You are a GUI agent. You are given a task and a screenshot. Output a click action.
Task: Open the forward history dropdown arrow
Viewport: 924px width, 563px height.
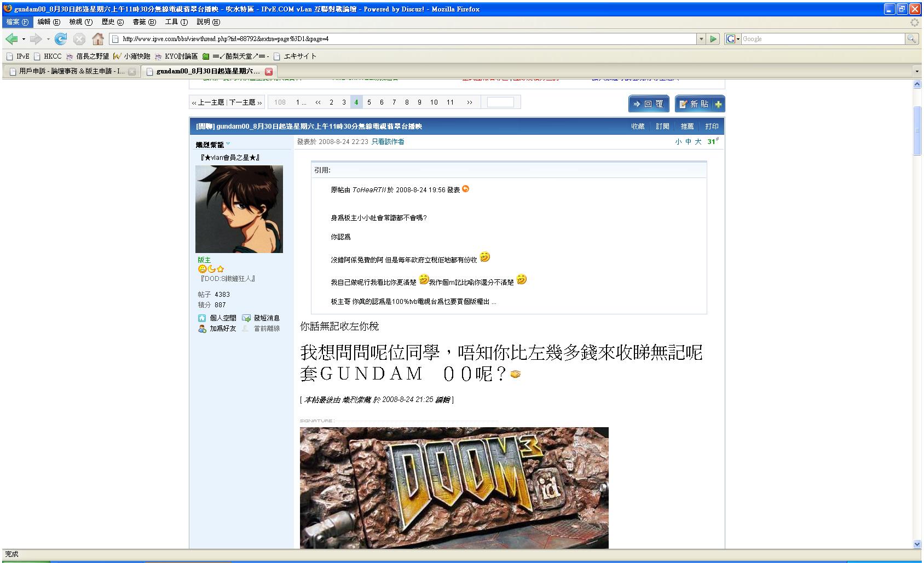pyautogui.click(x=48, y=39)
